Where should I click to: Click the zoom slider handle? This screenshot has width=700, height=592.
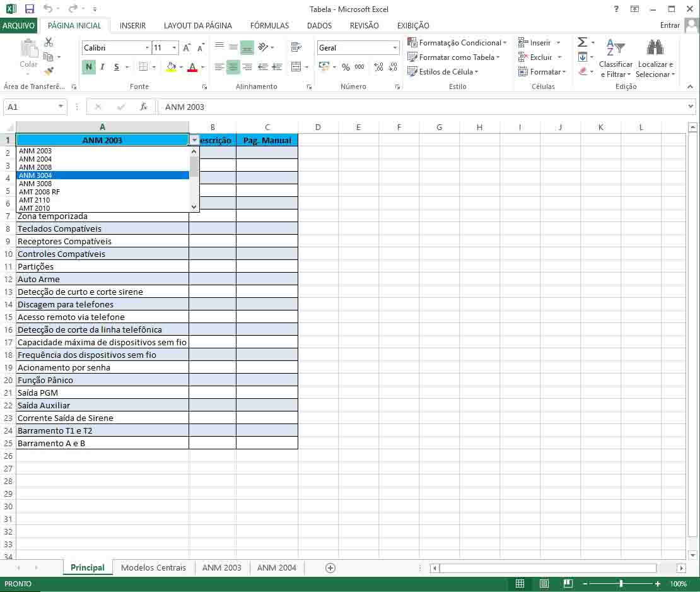coord(621,584)
